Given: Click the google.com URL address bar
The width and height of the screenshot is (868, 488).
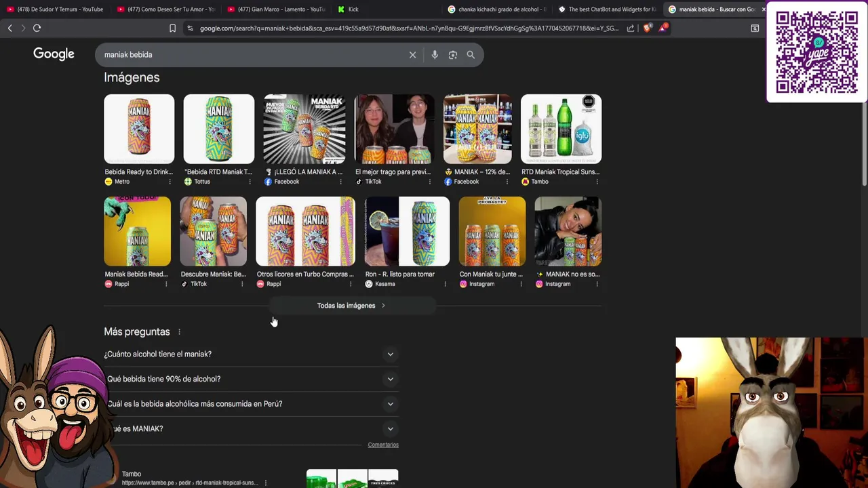Looking at the screenshot, I should (x=409, y=28).
